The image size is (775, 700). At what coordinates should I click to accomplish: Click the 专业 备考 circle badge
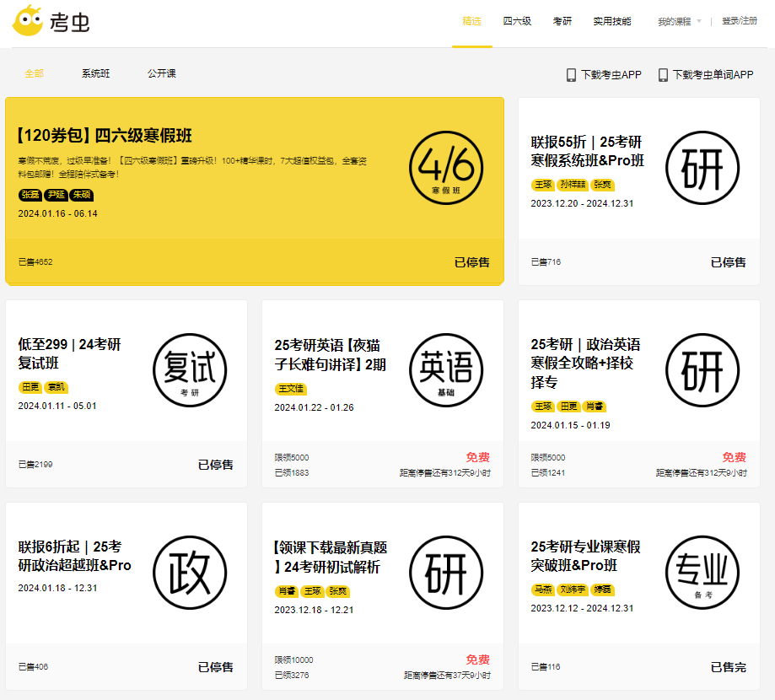click(702, 573)
